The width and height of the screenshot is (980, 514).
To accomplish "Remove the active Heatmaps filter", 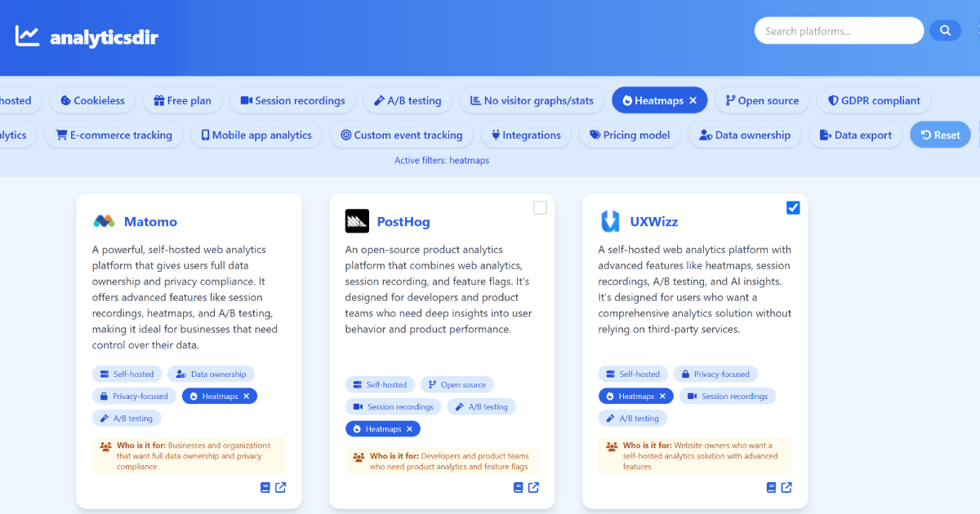I will 693,101.
